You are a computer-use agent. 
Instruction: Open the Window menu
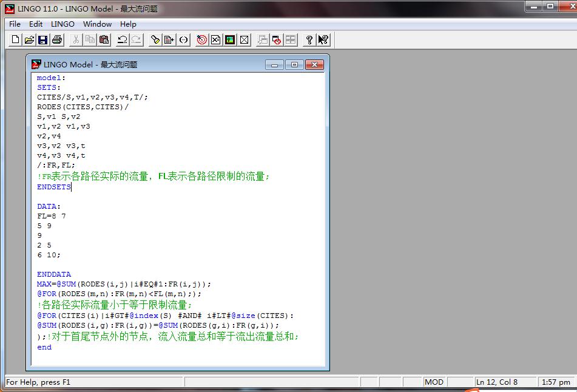[x=97, y=24]
